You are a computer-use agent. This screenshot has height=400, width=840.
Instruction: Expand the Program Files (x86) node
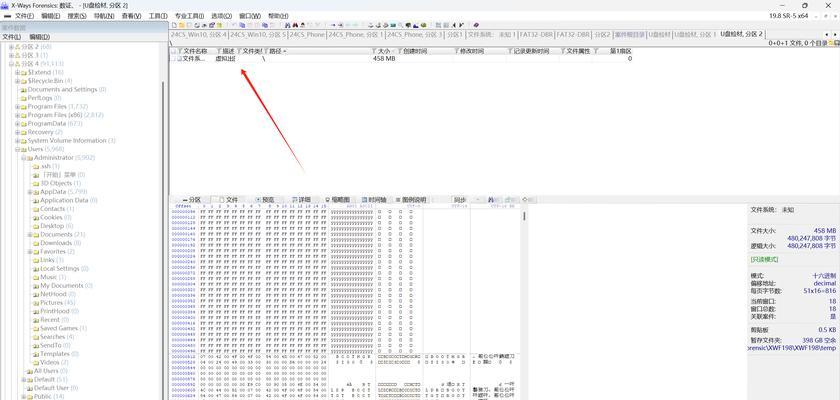tap(17, 115)
